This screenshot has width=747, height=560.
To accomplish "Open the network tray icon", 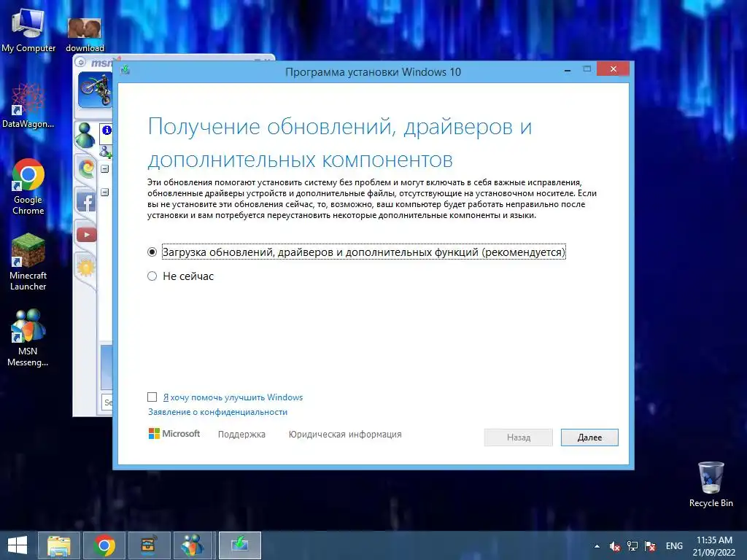I will [632, 546].
